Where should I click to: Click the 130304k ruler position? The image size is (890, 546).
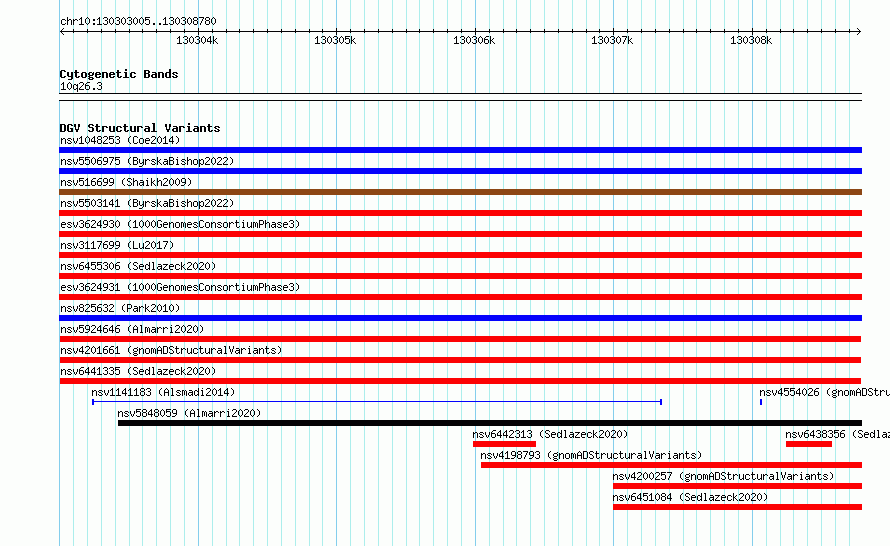point(197,40)
